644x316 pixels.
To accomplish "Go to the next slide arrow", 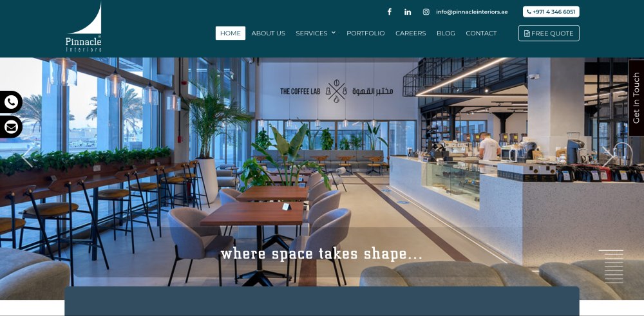I will click(610, 156).
